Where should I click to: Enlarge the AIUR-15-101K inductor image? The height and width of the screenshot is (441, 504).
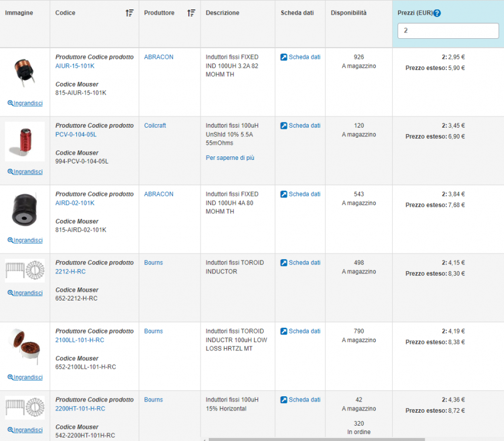25,103
